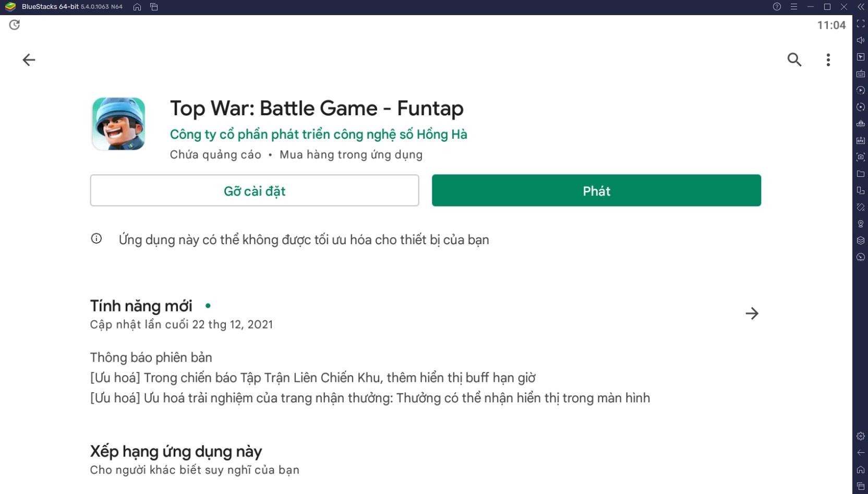This screenshot has height=494, width=868.
Task: Click the refresh clock icon at top left
Action: (15, 25)
